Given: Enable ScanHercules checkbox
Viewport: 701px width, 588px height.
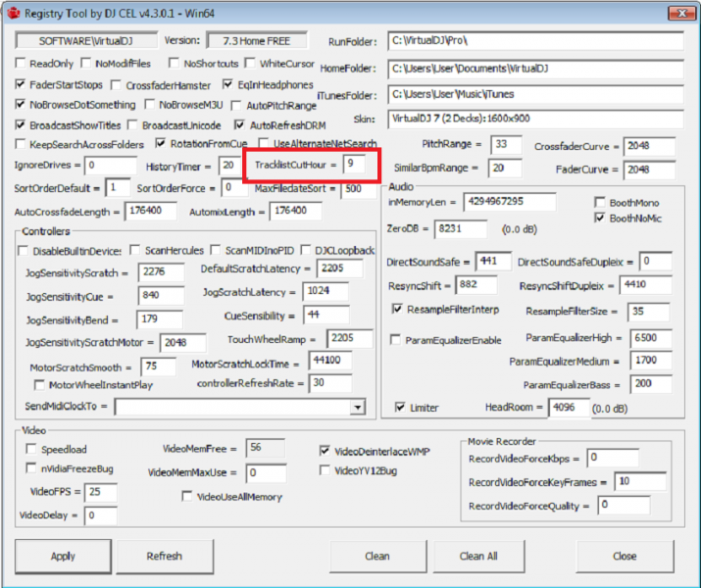Looking at the screenshot, I should tap(135, 250).
